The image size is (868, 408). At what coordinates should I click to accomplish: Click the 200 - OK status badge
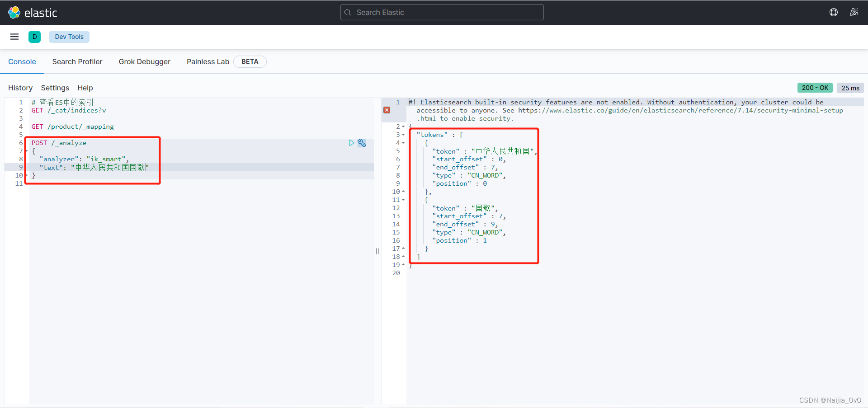[815, 88]
